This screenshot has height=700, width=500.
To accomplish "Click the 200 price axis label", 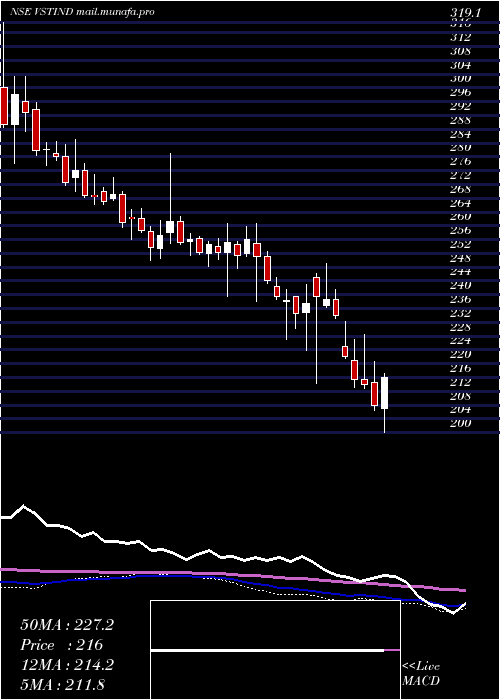I will (x=461, y=423).
